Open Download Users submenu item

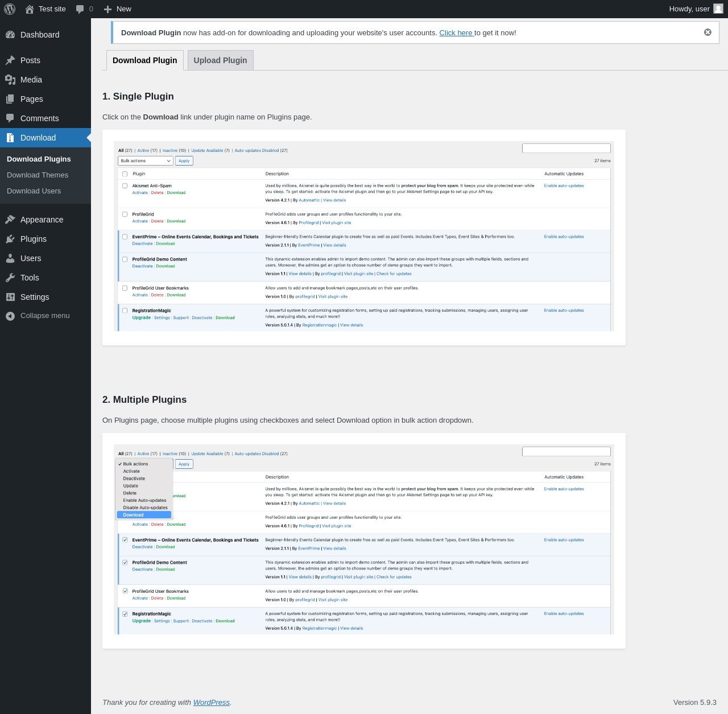point(34,191)
